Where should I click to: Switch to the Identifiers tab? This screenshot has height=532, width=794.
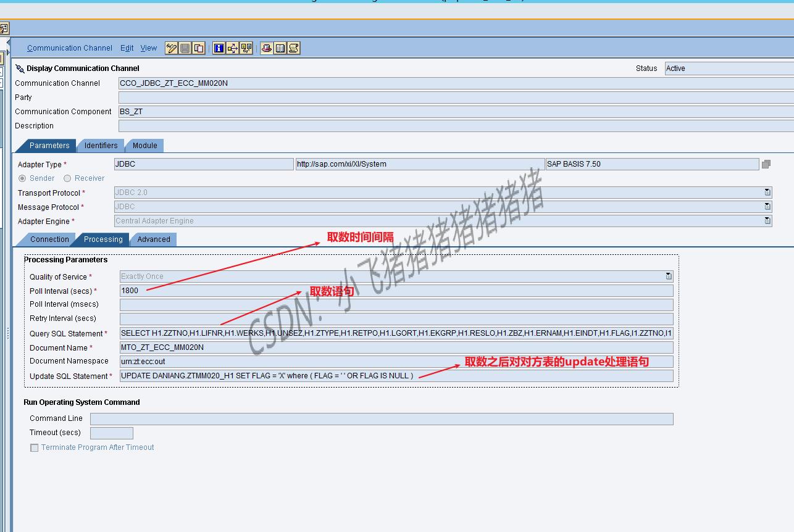coord(101,146)
